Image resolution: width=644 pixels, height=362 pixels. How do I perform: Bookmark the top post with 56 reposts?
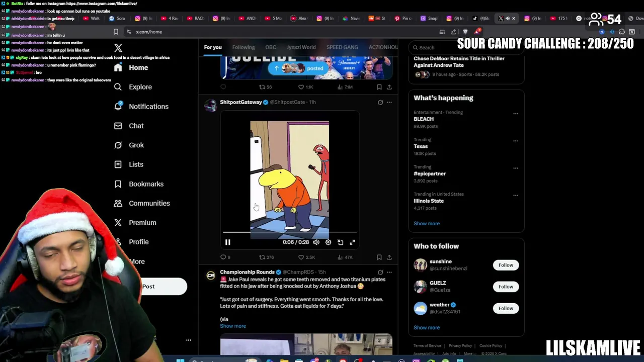click(x=379, y=87)
